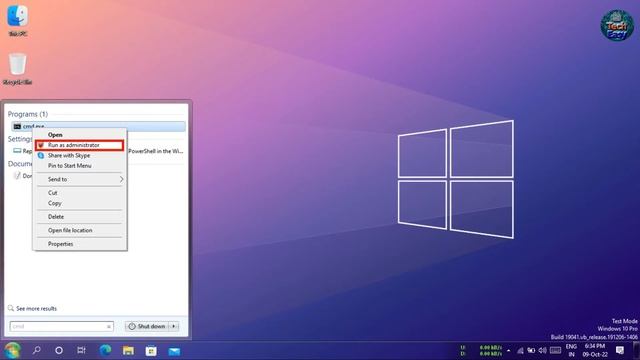Open the clock showing 6:34 PM
Image resolution: width=640 pixels, height=360 pixels.
[595, 350]
